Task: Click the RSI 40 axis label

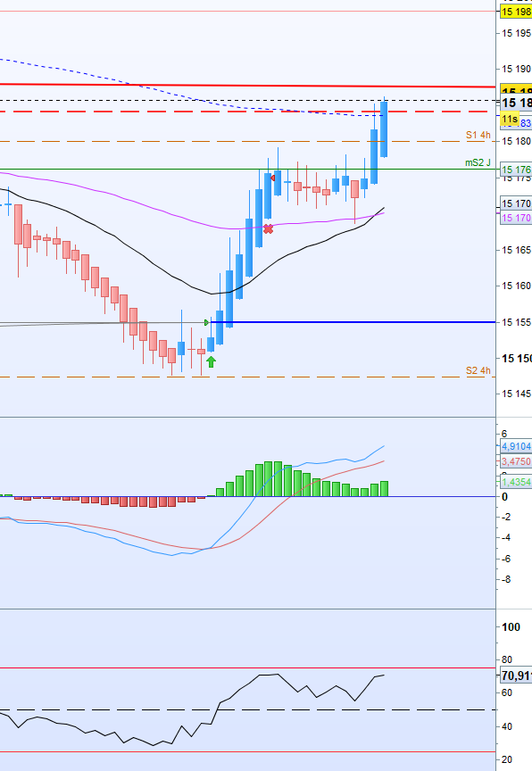Action: [x=507, y=726]
